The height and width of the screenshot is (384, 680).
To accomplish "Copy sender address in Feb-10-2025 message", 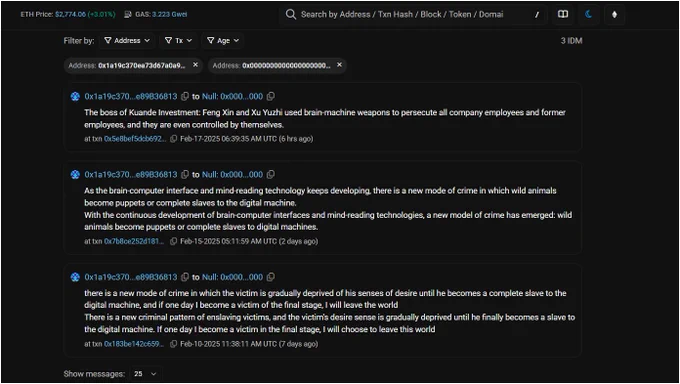I will click(x=185, y=277).
